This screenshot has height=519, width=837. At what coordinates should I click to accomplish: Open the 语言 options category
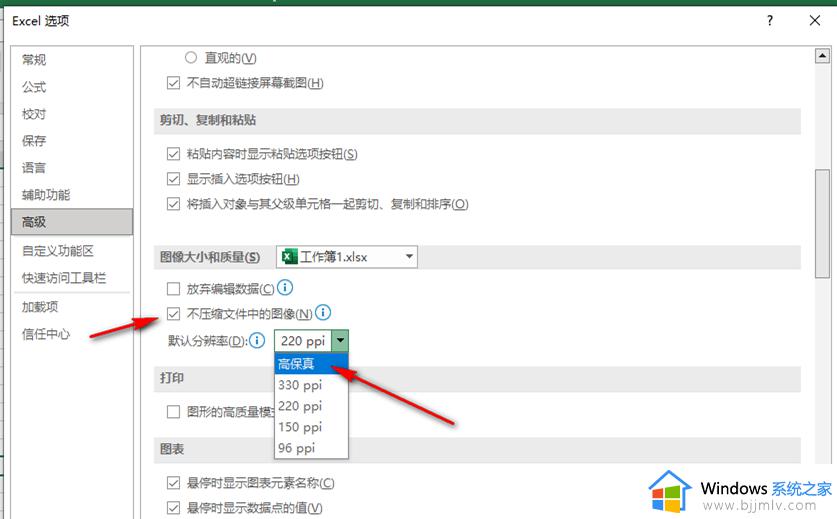coord(72,167)
